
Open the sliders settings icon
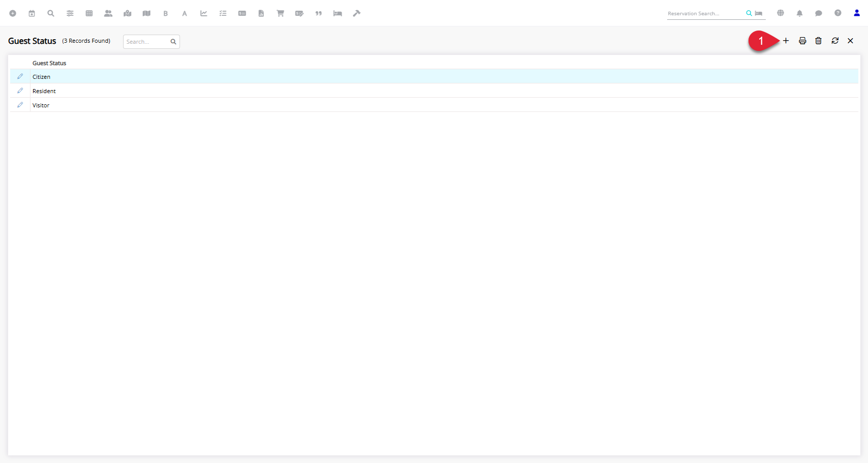70,14
